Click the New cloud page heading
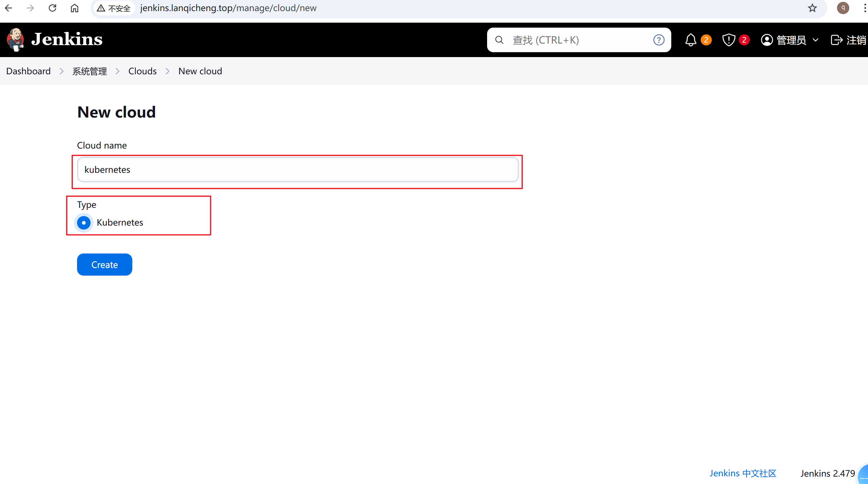This screenshot has height=484, width=868. click(117, 112)
